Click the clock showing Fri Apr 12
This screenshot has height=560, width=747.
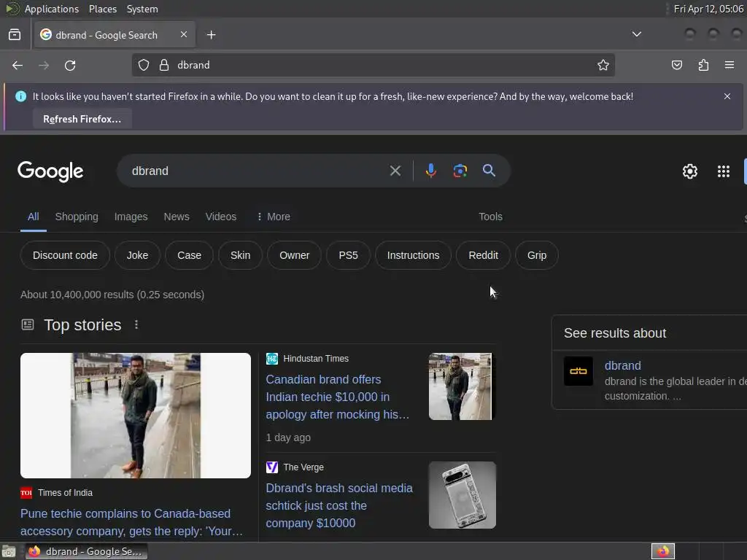pyautogui.click(x=708, y=9)
